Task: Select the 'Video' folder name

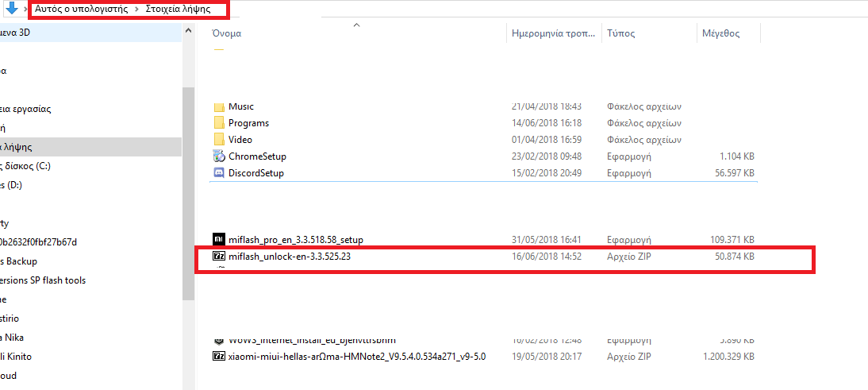Action: pos(240,140)
